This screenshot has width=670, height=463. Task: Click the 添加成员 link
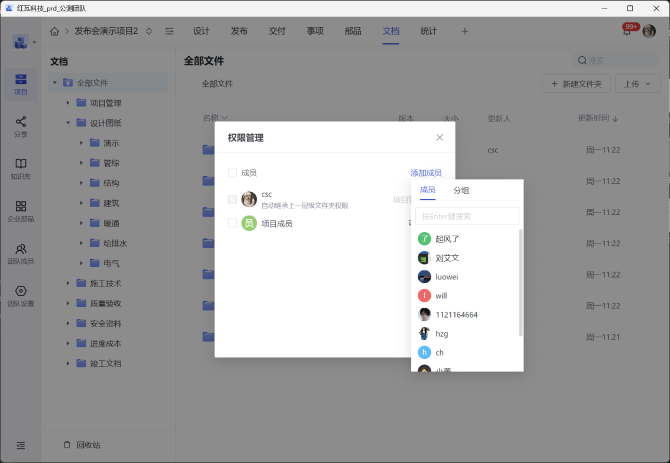[425, 173]
